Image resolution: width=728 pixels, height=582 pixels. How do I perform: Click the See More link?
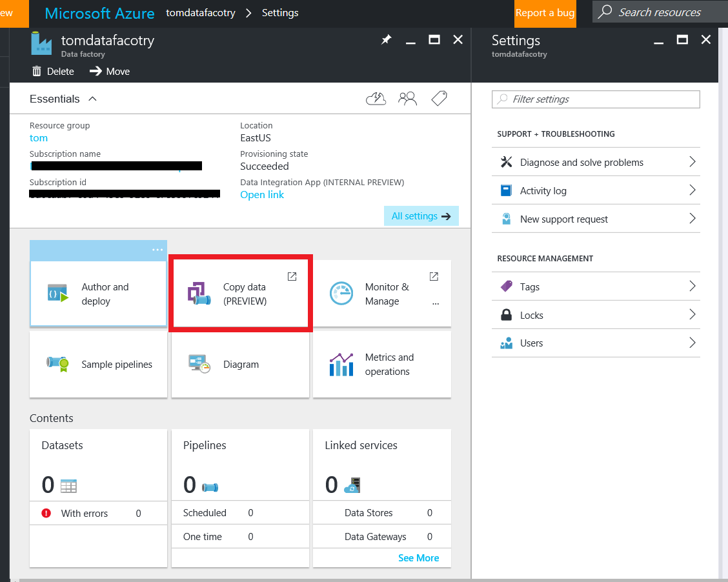[418, 558]
